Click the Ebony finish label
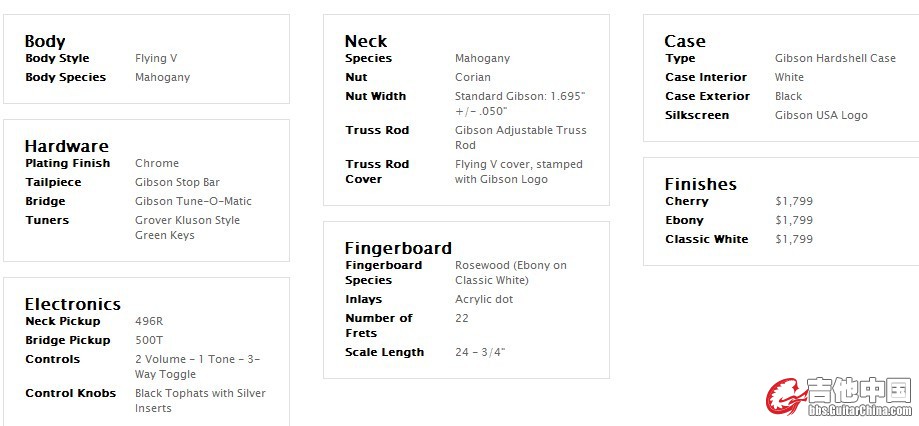This screenshot has width=919, height=426. pos(685,220)
